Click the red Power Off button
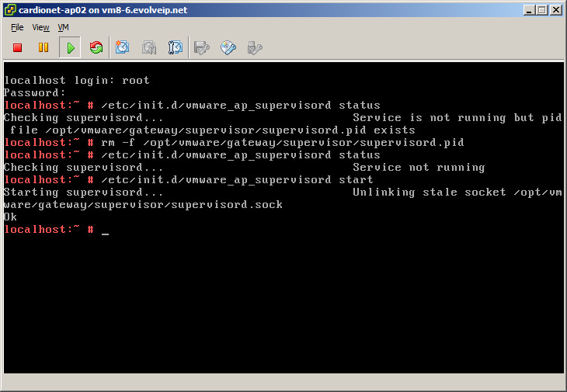 pyautogui.click(x=17, y=48)
